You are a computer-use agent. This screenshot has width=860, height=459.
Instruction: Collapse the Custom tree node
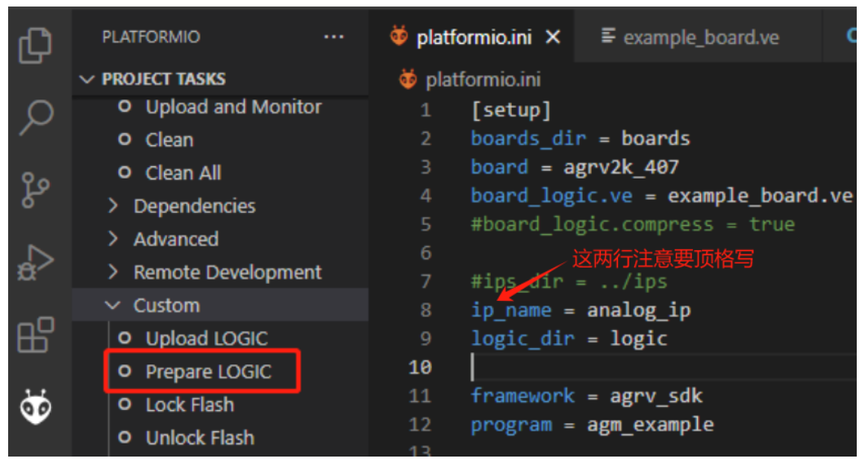(x=113, y=305)
